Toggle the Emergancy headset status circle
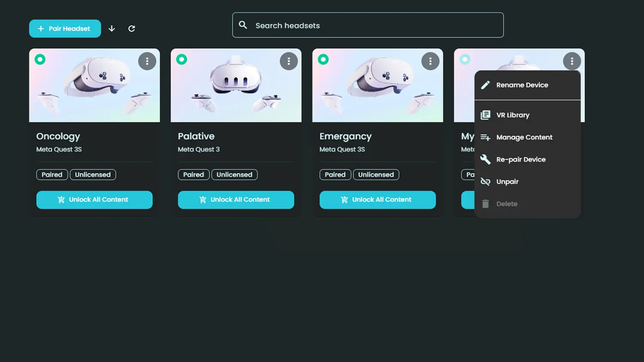Screen dimensions: 644x362 pyautogui.click(x=323, y=60)
